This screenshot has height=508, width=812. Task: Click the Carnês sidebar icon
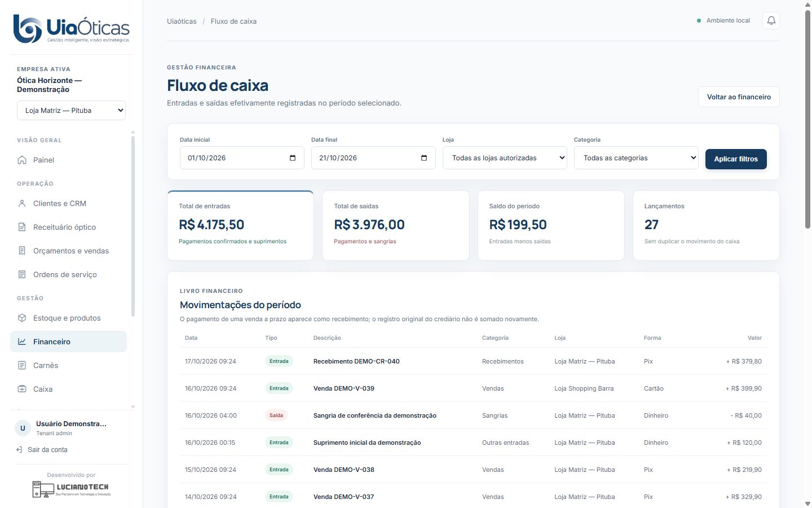(22, 365)
